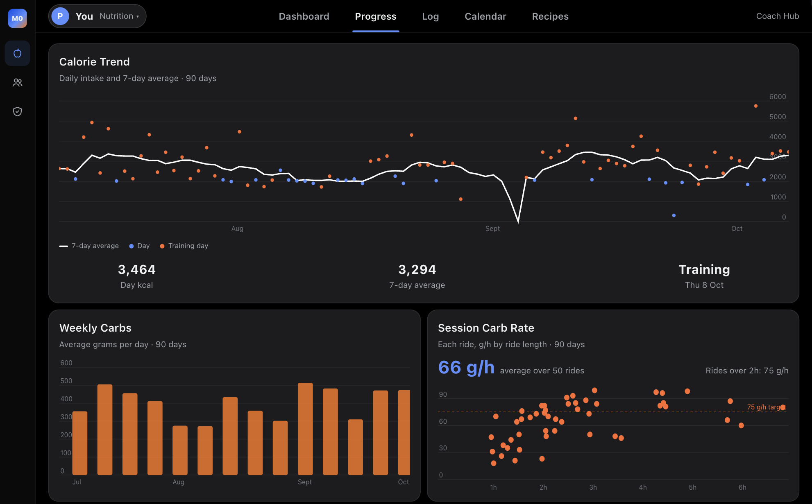812x504 pixels.
Task: Open the people sidebar icon
Action: click(x=17, y=83)
